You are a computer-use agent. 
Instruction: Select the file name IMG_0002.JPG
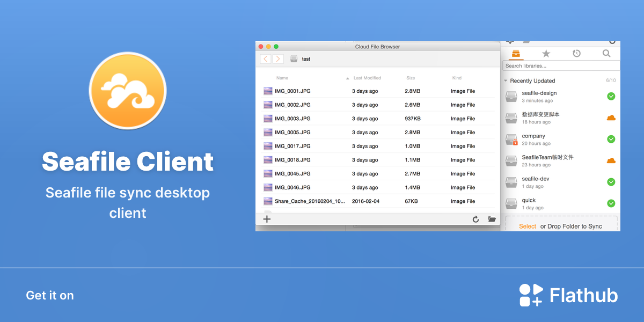(292, 105)
